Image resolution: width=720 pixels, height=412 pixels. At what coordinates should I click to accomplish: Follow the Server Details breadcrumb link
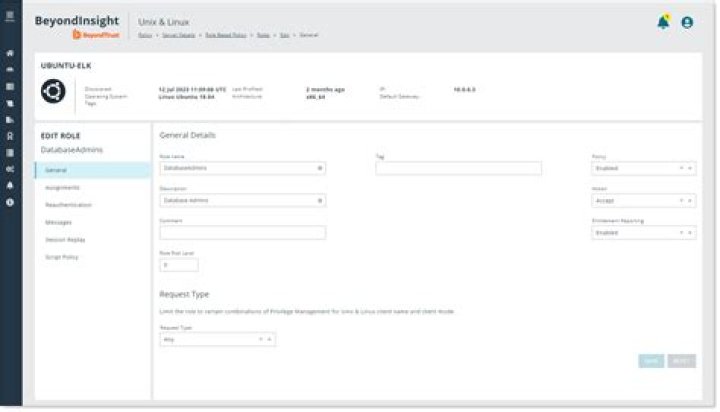(x=178, y=35)
